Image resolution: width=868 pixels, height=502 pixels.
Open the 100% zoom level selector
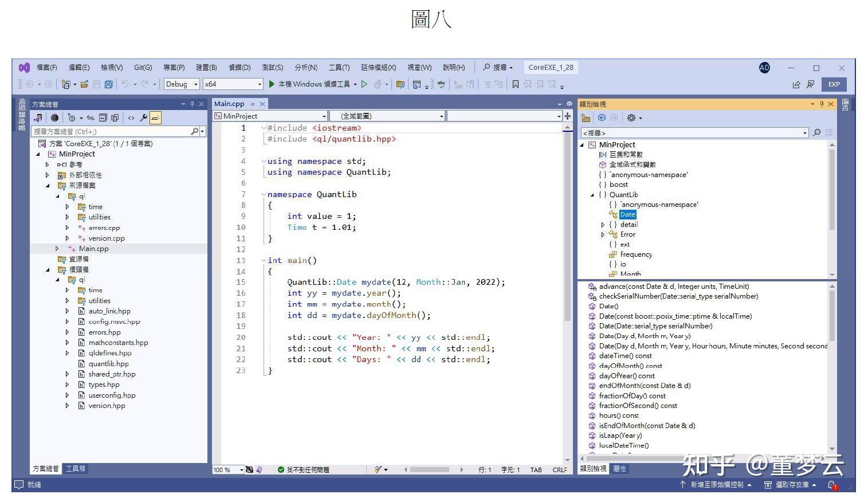tap(227, 469)
